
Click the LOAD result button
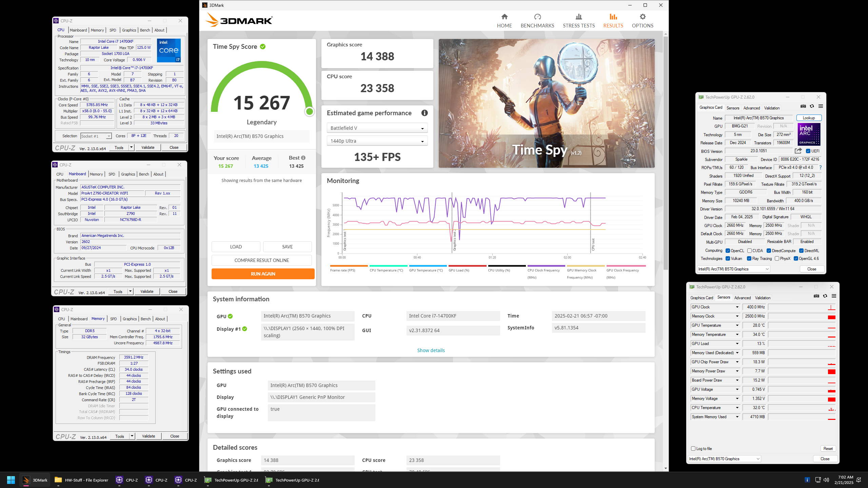click(x=236, y=247)
